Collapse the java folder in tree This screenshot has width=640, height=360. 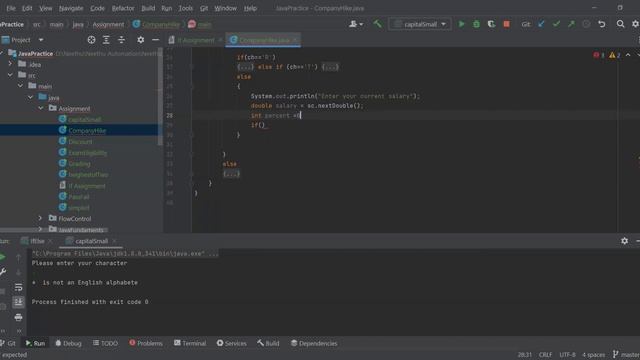point(31,97)
